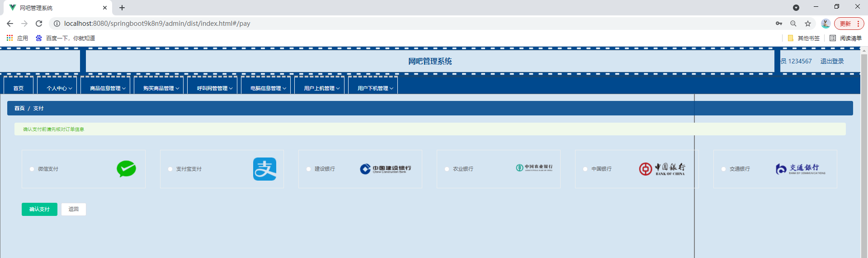Select the 微信支付 radio button
868x258 pixels.
tap(32, 169)
